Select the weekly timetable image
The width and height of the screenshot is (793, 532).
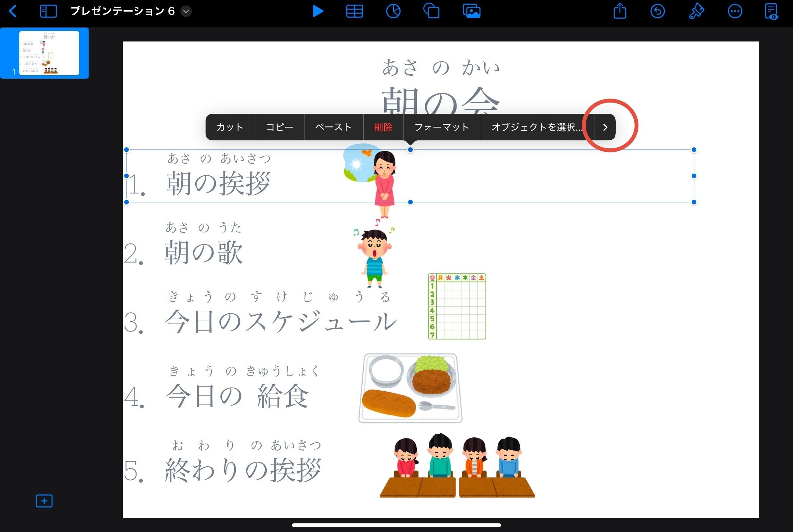coord(457,306)
